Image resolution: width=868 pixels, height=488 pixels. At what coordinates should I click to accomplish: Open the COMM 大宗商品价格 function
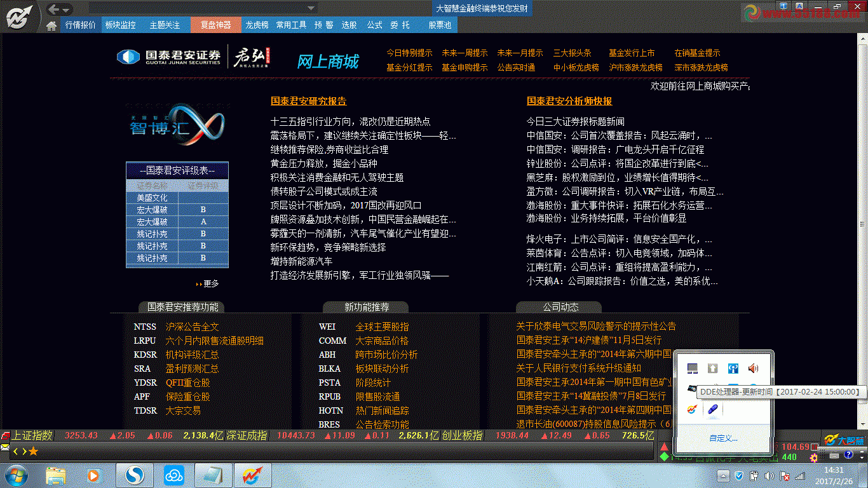click(364, 341)
